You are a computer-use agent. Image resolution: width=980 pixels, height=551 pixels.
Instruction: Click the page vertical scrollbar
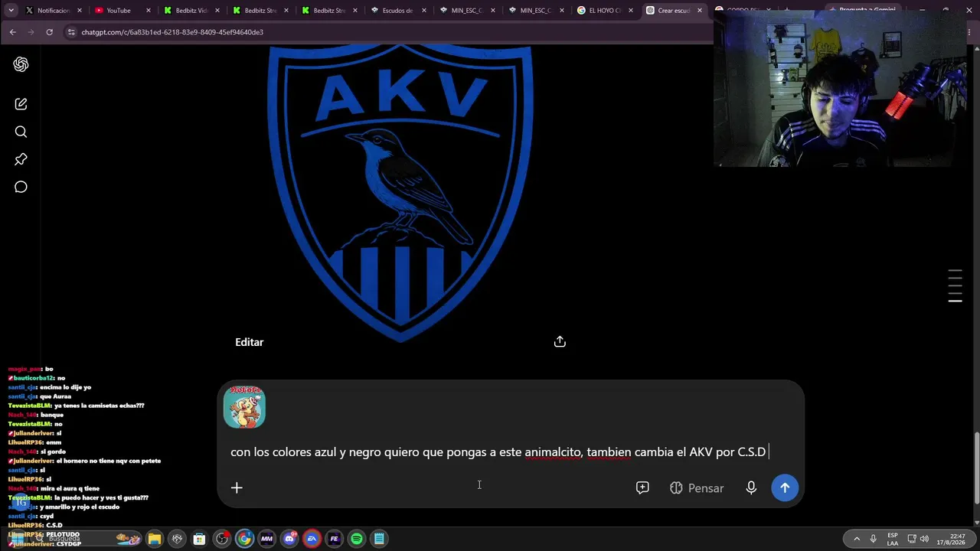point(975,468)
